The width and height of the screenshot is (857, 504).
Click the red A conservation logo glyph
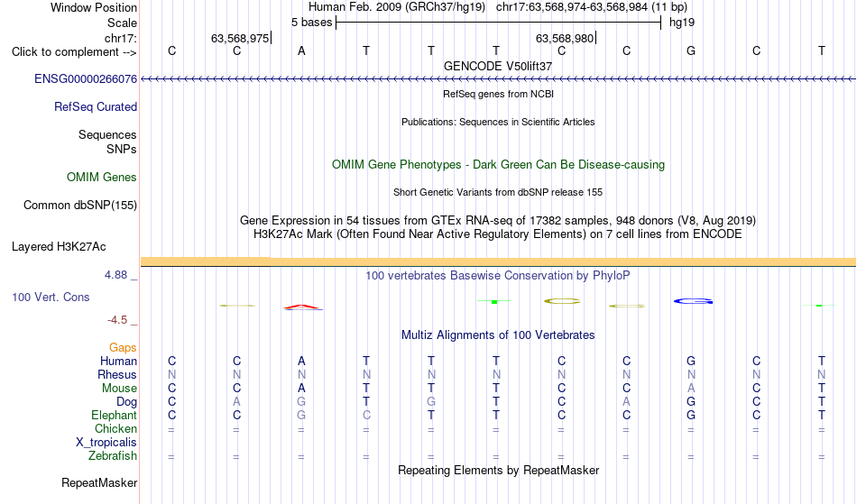click(x=302, y=307)
